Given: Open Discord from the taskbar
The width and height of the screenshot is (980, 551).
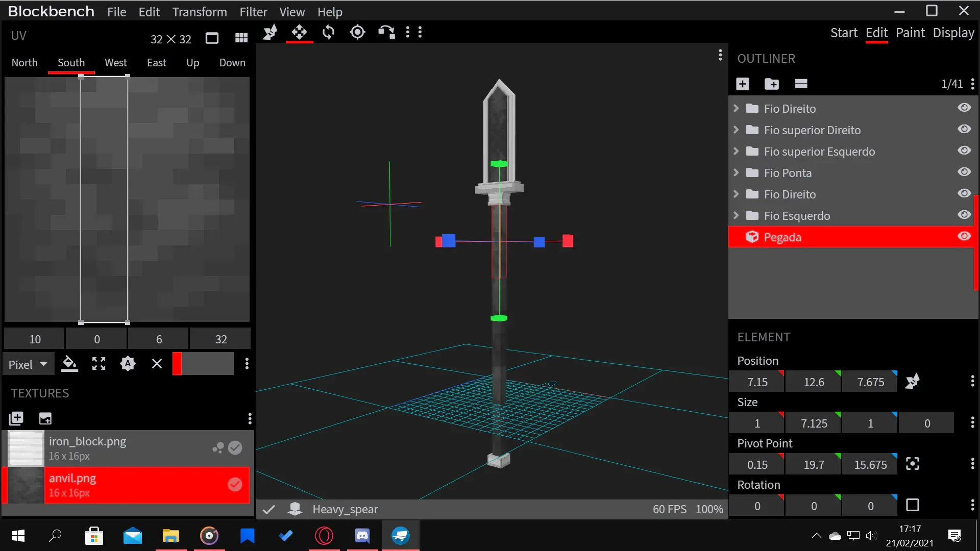Looking at the screenshot, I should point(362,535).
